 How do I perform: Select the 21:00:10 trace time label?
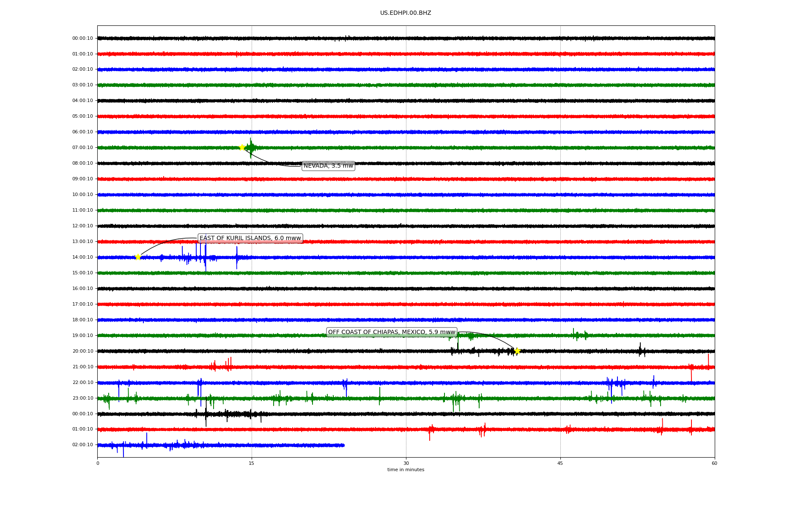[82, 367]
